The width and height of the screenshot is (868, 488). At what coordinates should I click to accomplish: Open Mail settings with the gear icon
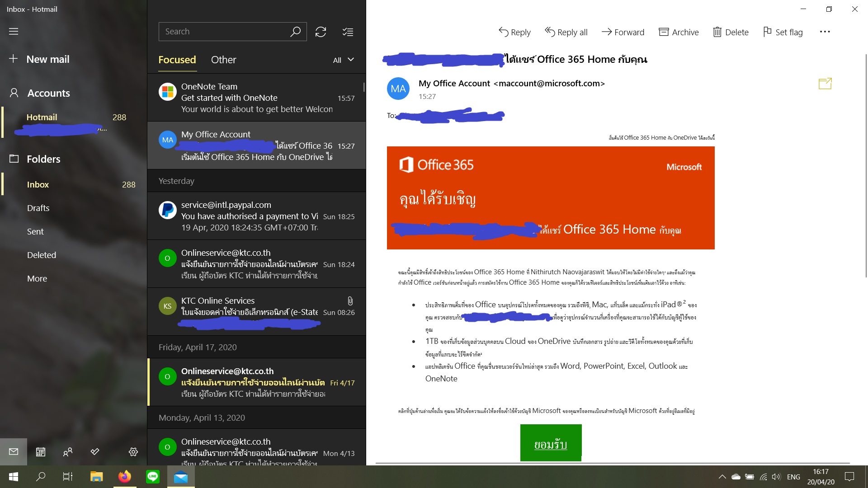133,451
